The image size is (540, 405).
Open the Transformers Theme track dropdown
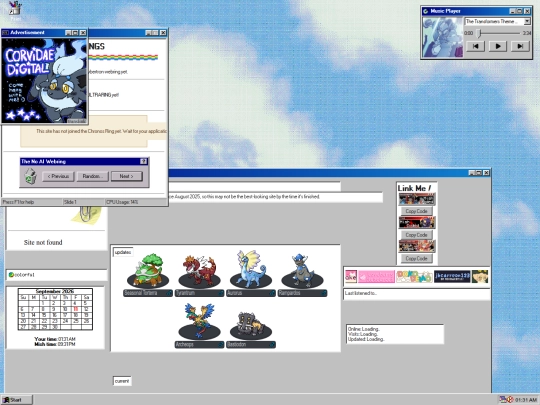pyautogui.click(x=527, y=21)
